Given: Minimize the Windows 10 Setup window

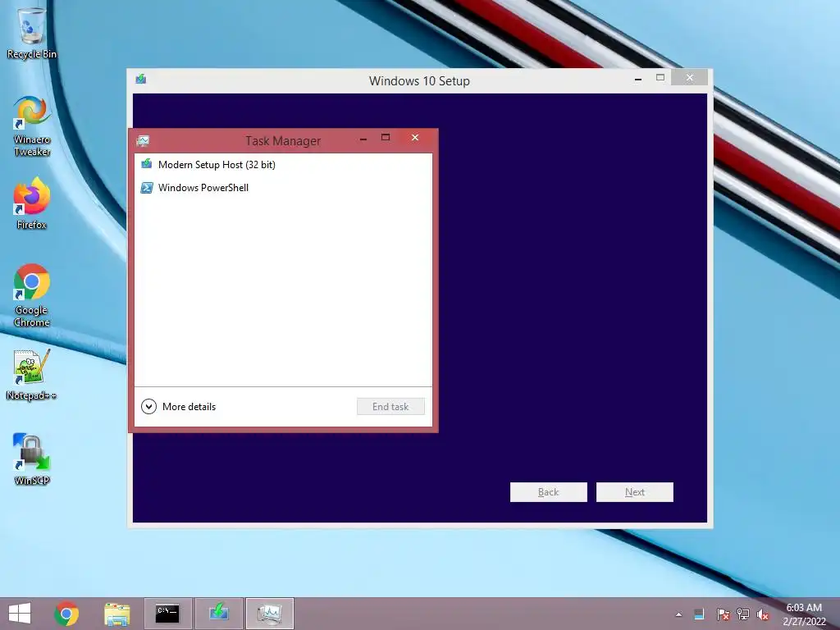Looking at the screenshot, I should coord(638,78).
